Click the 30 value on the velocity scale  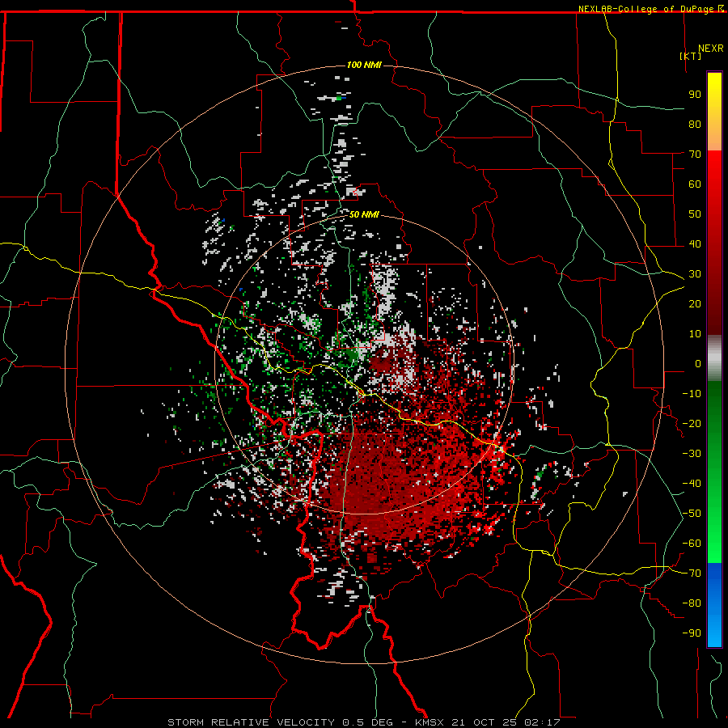tap(695, 274)
